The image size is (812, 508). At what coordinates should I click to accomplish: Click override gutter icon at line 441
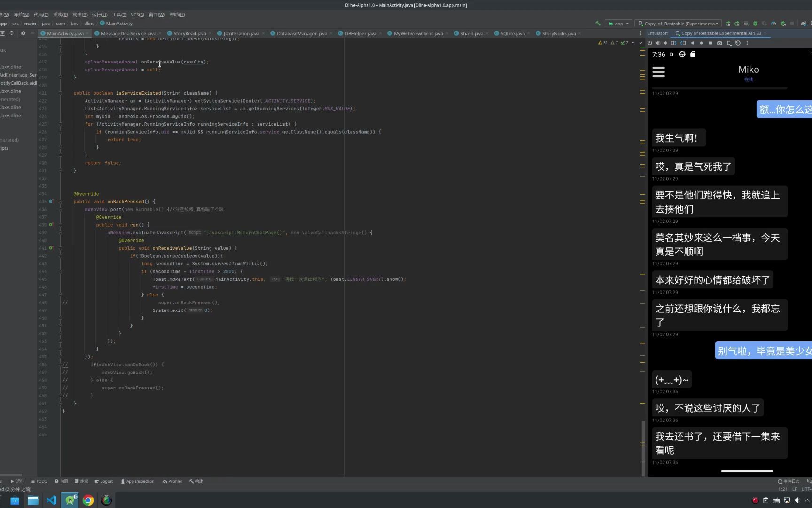[x=51, y=248]
